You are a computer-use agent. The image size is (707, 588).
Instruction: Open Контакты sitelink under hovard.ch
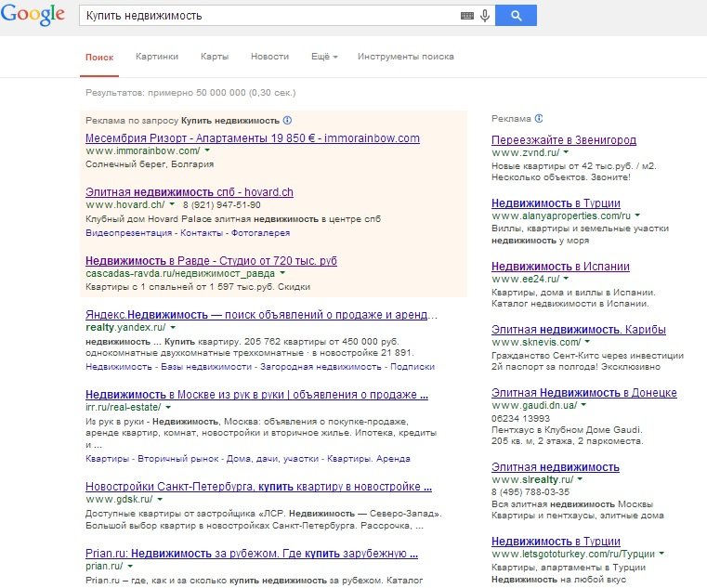point(202,233)
